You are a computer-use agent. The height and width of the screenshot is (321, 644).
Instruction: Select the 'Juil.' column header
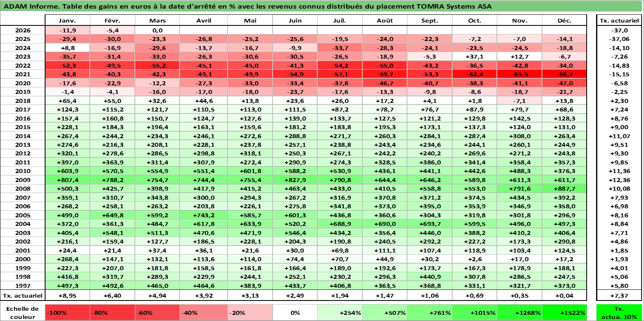click(340, 20)
